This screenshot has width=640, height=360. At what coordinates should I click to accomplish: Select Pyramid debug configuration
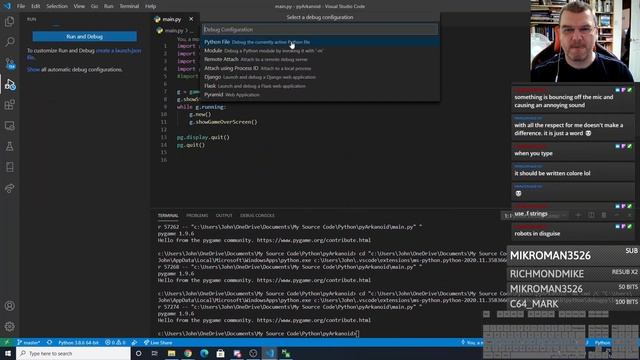[320, 95]
